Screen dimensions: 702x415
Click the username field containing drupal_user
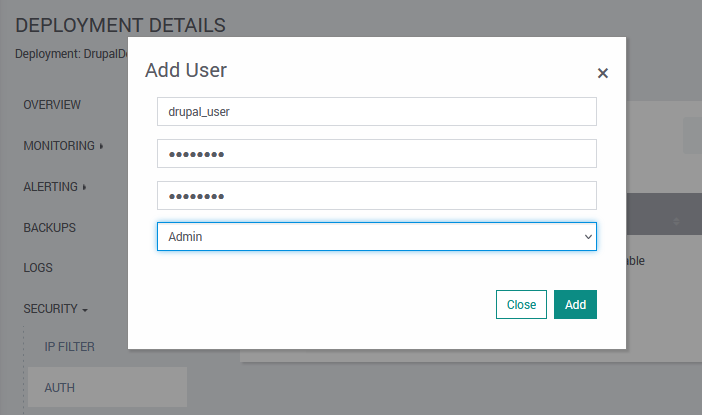click(376, 112)
